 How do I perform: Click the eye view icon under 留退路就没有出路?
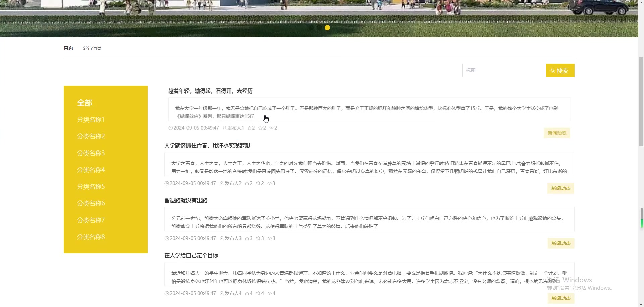click(x=269, y=238)
